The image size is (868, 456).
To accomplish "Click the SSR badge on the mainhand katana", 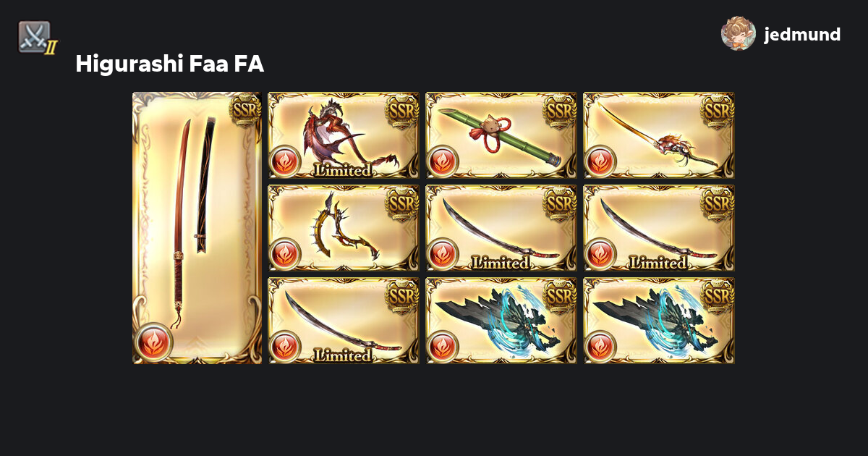I will [245, 109].
